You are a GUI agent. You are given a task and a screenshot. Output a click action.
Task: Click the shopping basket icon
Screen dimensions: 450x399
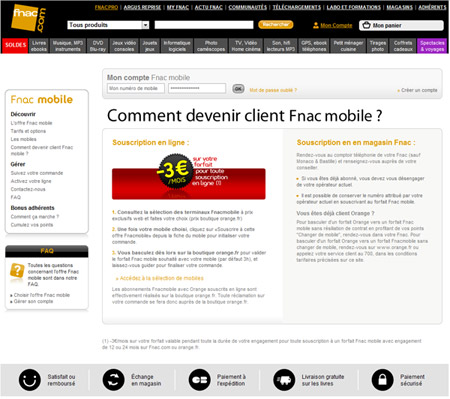click(366, 25)
